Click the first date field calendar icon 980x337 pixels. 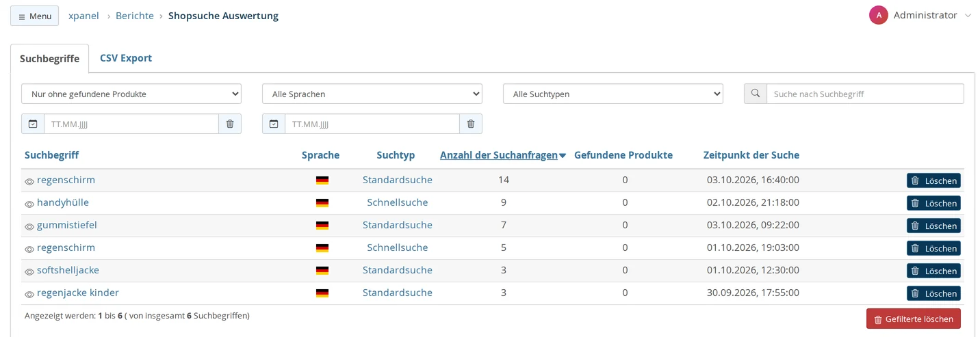pyautogui.click(x=33, y=124)
